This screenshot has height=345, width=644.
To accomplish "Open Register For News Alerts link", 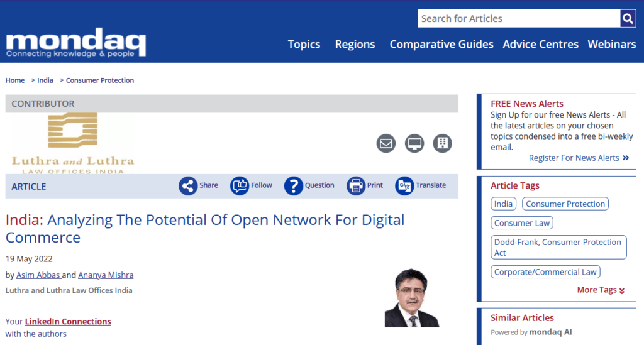I will click(579, 158).
